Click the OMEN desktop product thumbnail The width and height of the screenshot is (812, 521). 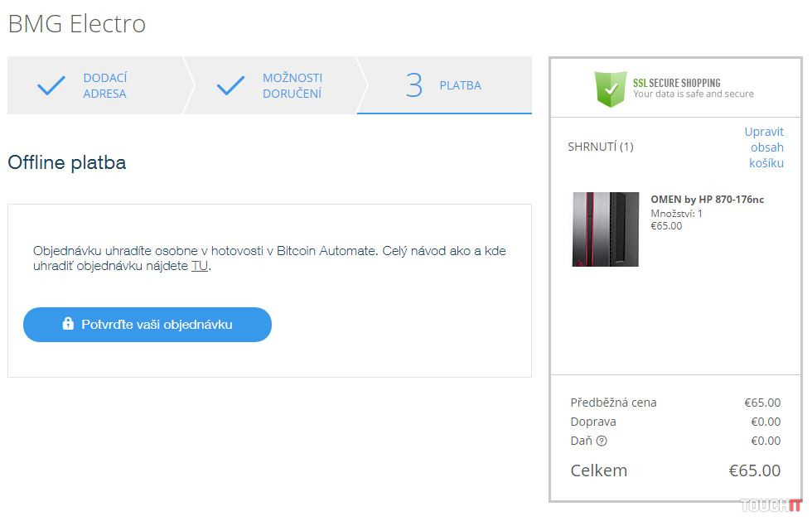pyautogui.click(x=605, y=229)
